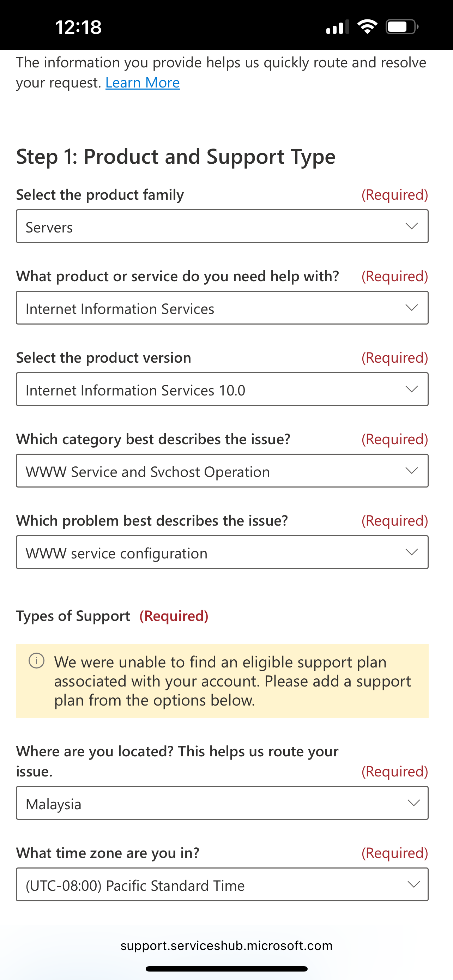The width and height of the screenshot is (453, 980).
Task: Open the Learn More link
Action: point(142,83)
